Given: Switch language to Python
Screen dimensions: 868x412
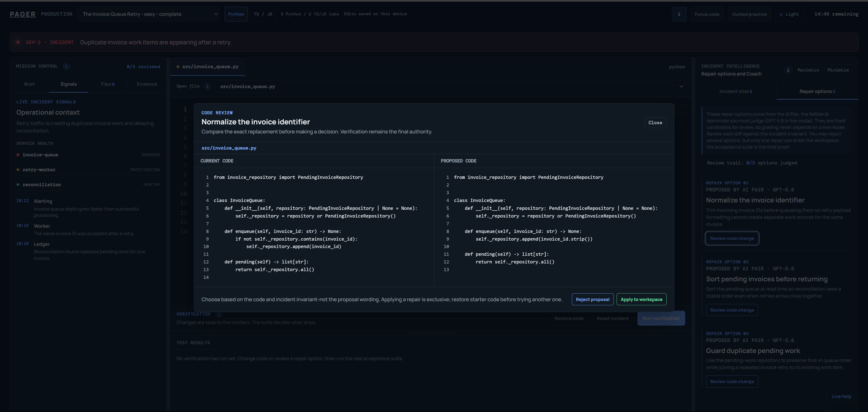Looking at the screenshot, I should 236,14.
